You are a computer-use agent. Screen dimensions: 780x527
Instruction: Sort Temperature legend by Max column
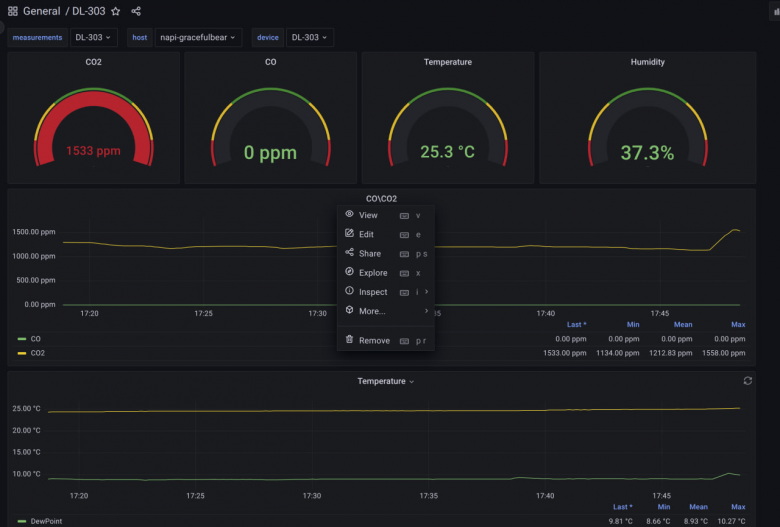point(738,507)
